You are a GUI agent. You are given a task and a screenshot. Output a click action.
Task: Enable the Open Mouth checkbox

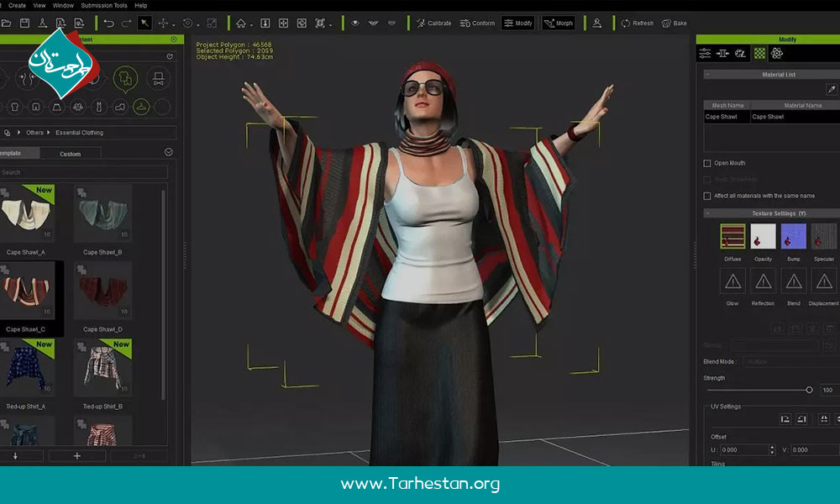click(x=707, y=163)
